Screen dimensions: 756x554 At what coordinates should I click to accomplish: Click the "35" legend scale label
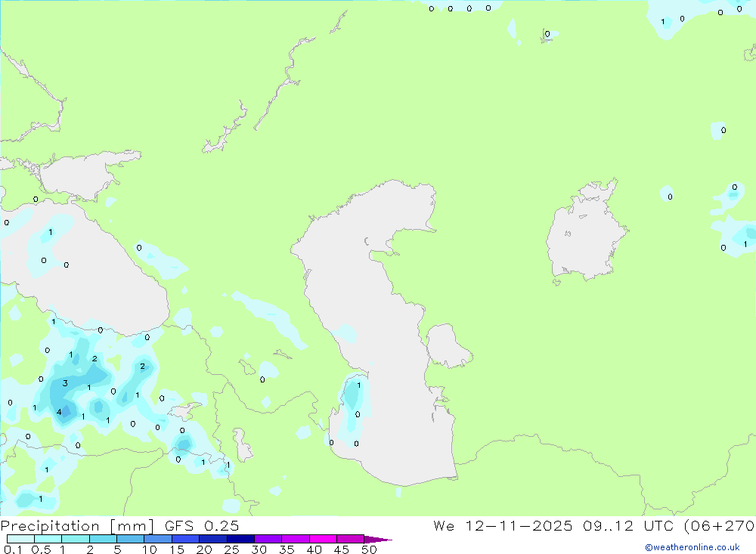click(x=287, y=549)
